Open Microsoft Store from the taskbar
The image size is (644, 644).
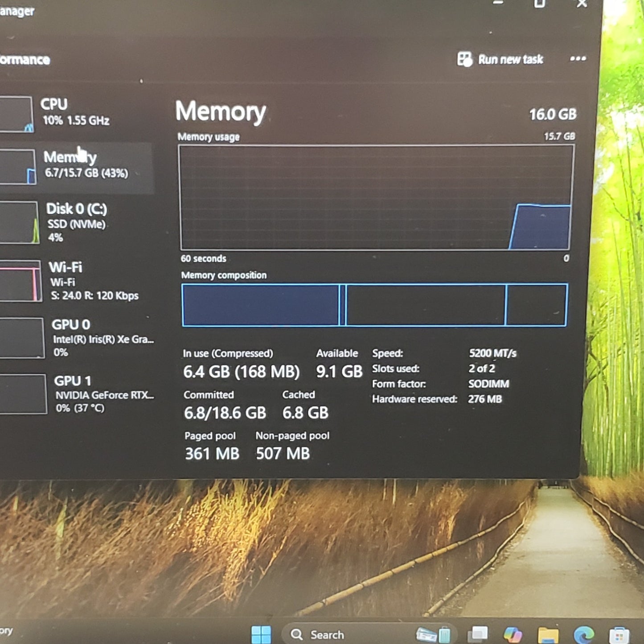pos(619,634)
